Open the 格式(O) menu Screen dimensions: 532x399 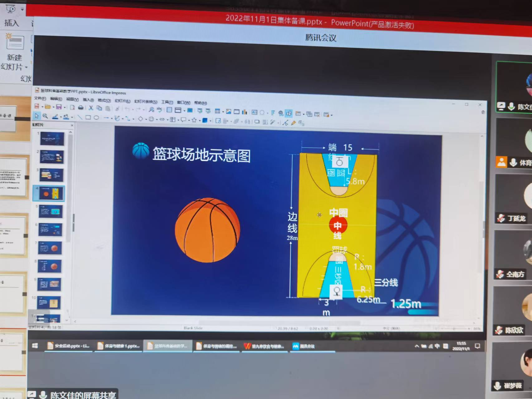104,100
